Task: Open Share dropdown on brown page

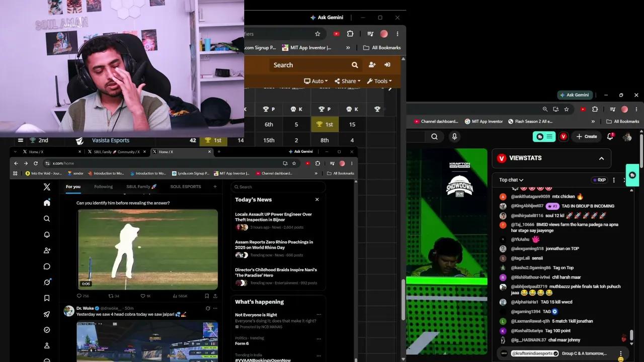Action: [347, 81]
